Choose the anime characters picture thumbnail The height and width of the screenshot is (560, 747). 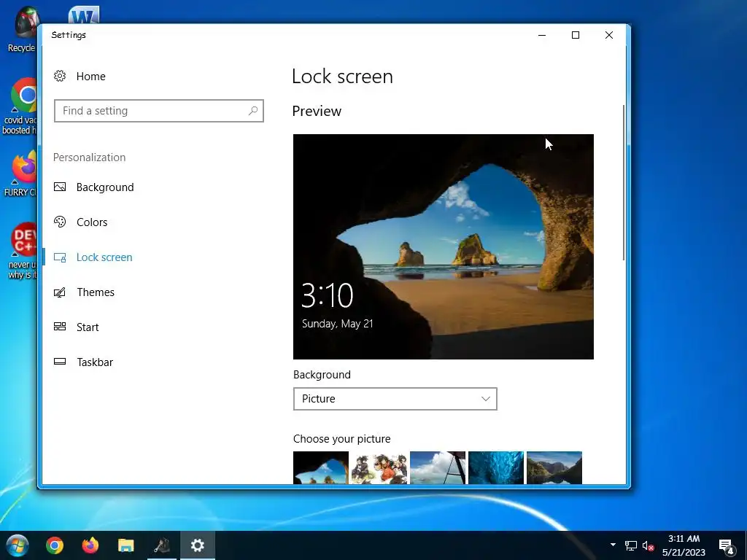point(379,467)
